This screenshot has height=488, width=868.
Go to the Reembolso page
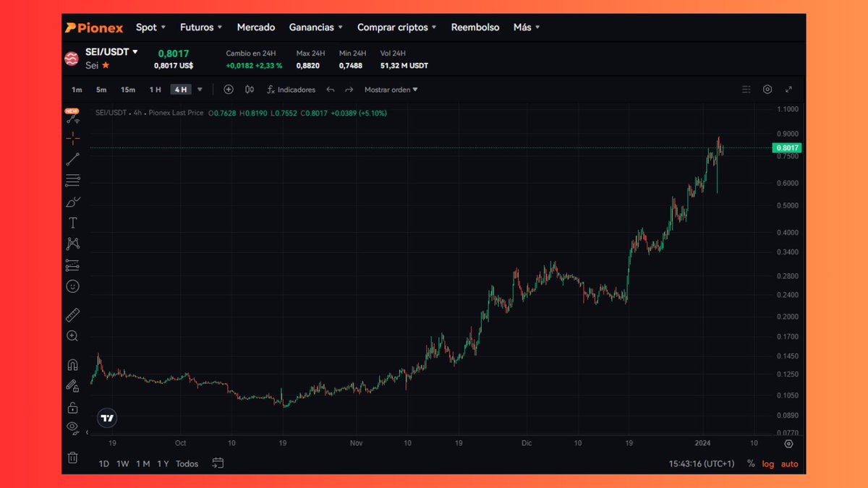pyautogui.click(x=475, y=27)
